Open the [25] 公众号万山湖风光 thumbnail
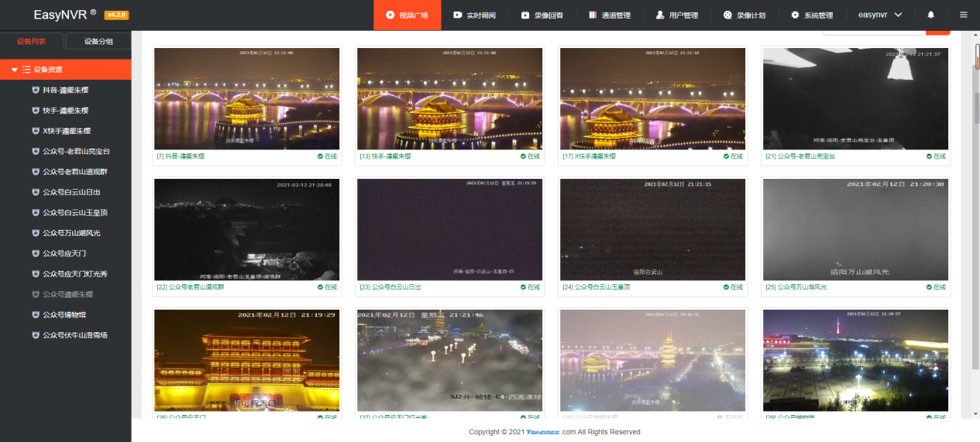Image resolution: width=980 pixels, height=442 pixels. click(x=856, y=229)
